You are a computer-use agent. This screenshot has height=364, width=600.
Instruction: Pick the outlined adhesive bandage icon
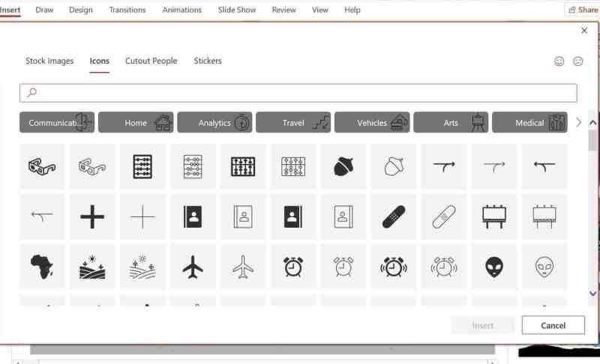tap(444, 216)
